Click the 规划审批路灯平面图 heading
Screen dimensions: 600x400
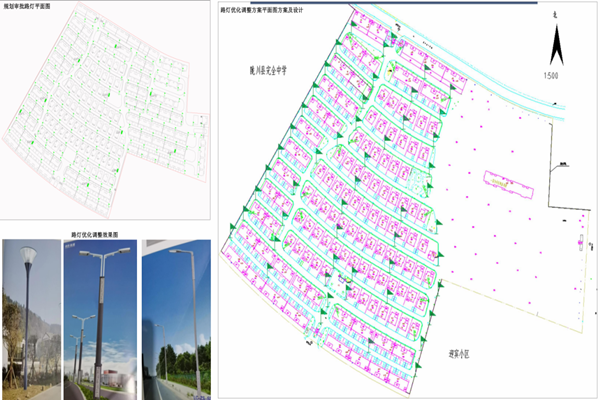(x=32, y=8)
